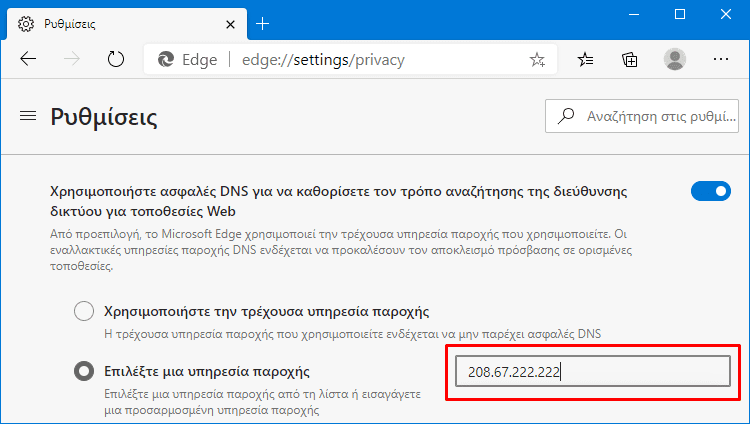750x424 pixels.
Task: Open a new tab with plus button
Action: (263, 23)
